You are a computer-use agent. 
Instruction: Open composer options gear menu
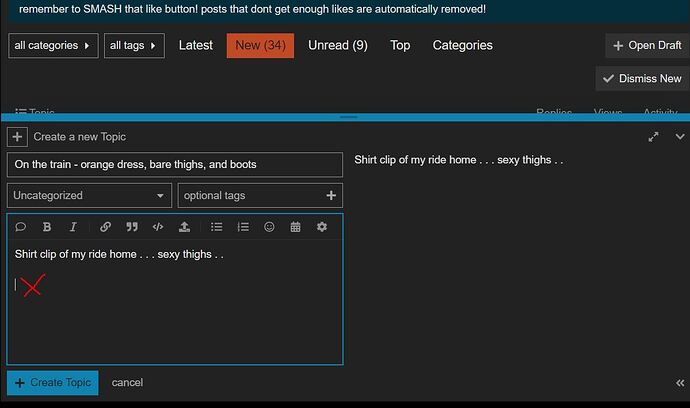tap(322, 227)
